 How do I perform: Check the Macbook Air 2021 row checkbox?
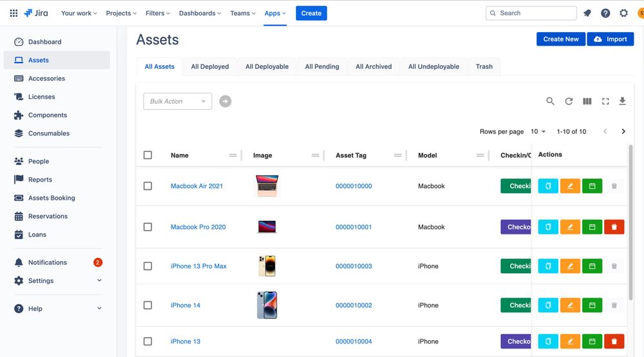[148, 186]
